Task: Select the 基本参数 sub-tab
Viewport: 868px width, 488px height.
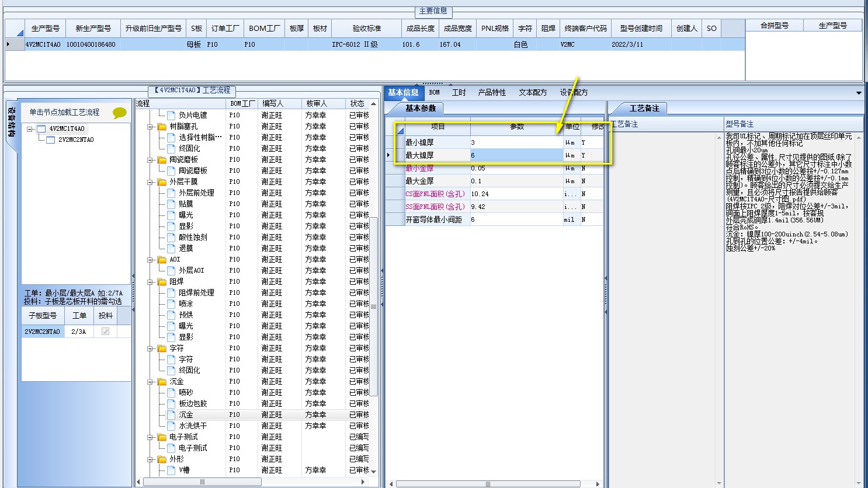Action: pyautogui.click(x=421, y=108)
